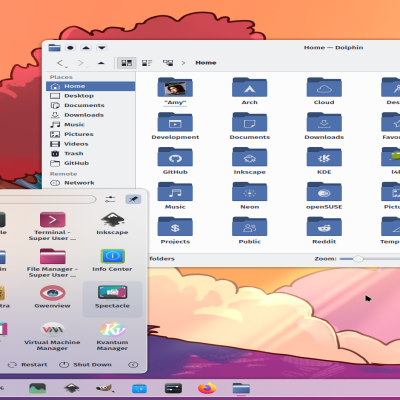The image size is (400, 400).
Task: Expand the breadcrumb chevron before Home
Action: click(183, 63)
